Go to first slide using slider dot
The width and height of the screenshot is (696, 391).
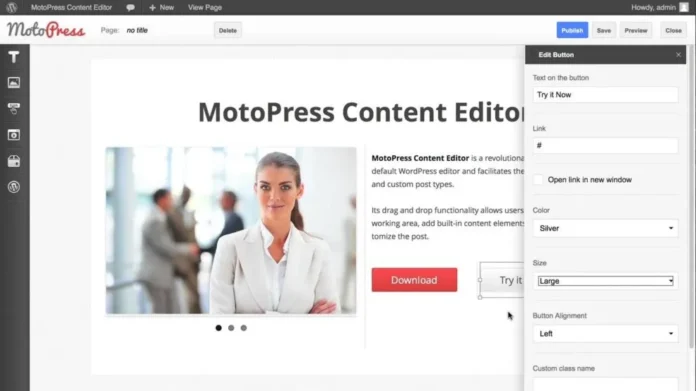tap(218, 328)
